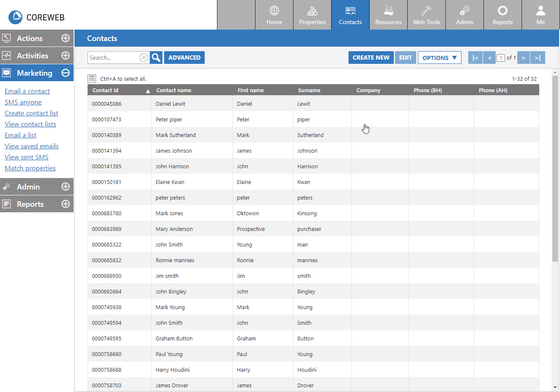560x392 pixels.
Task: Sort by Contact Id column header
Action: [x=106, y=90]
